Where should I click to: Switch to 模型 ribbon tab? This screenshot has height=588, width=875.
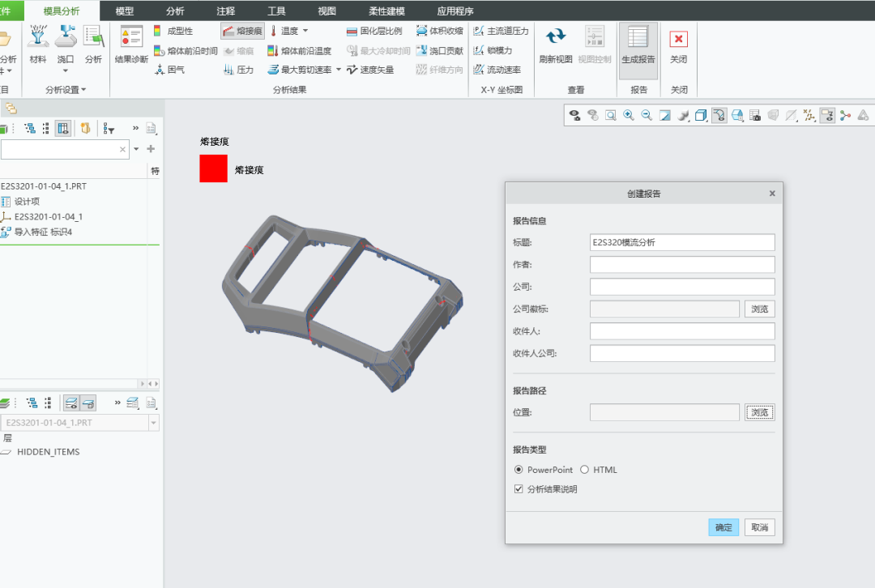pos(125,11)
